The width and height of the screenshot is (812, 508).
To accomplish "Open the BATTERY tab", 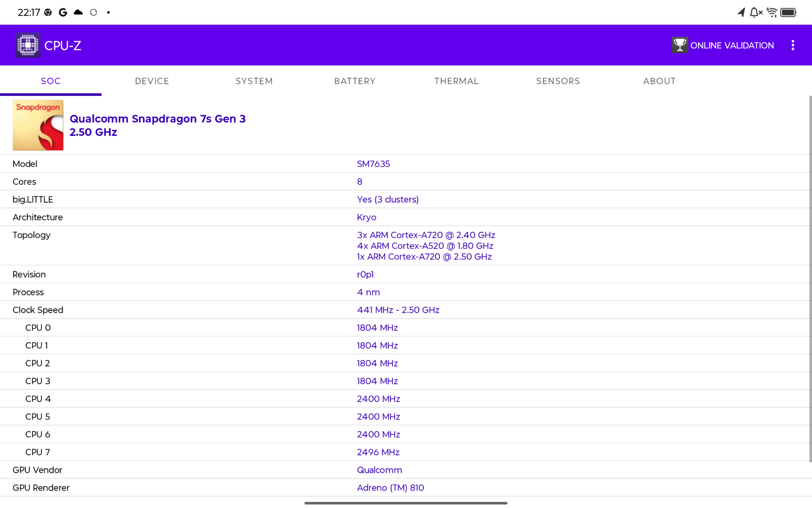I will (355, 81).
